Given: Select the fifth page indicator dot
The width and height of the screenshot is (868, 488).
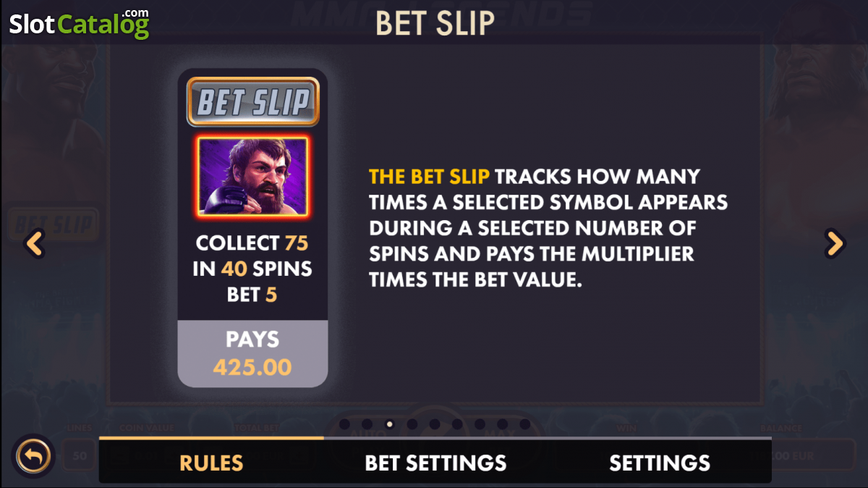Looking at the screenshot, I should point(435,424).
